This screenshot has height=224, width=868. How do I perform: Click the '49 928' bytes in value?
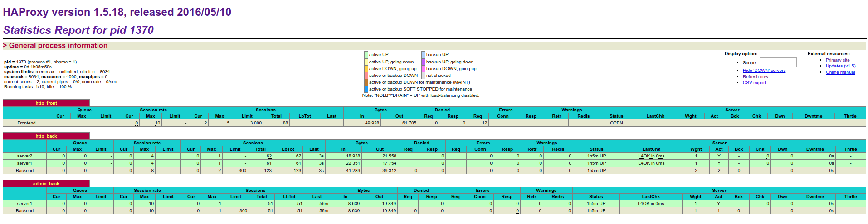(372, 123)
